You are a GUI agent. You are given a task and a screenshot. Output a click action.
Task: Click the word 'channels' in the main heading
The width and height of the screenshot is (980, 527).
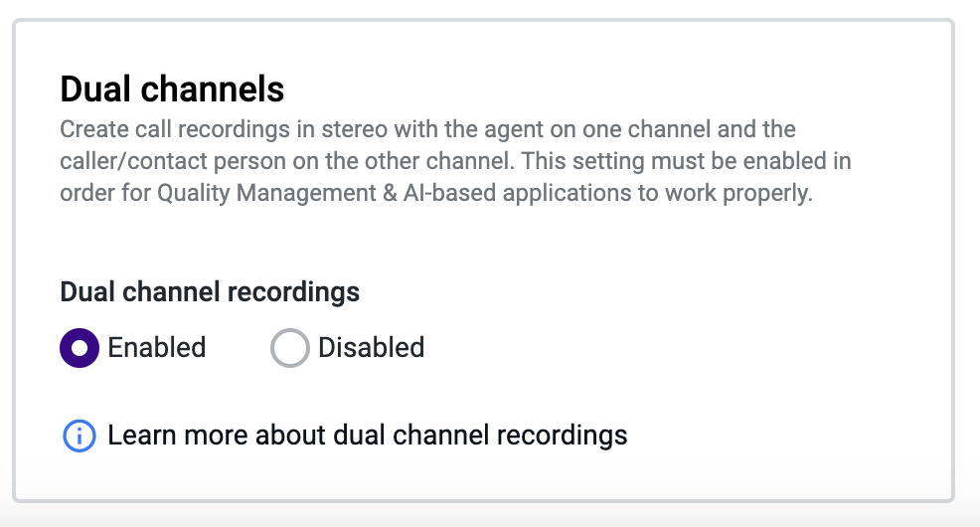pyautogui.click(x=213, y=88)
